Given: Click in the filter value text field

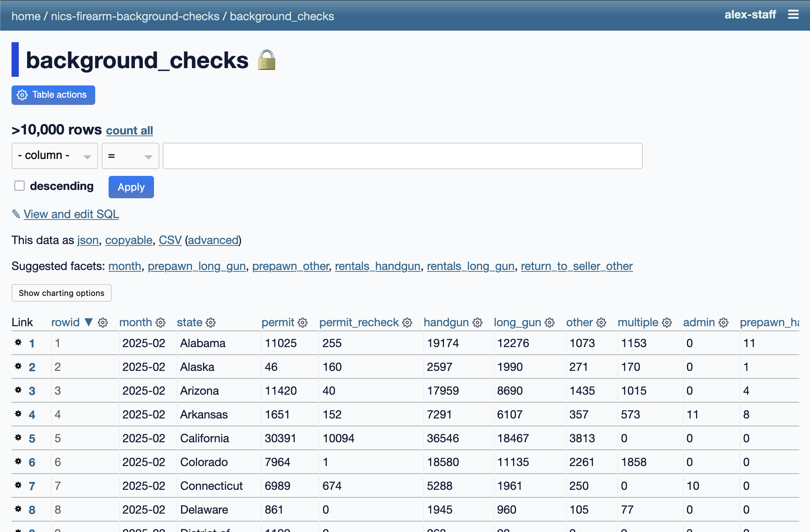Looking at the screenshot, I should pos(402,156).
